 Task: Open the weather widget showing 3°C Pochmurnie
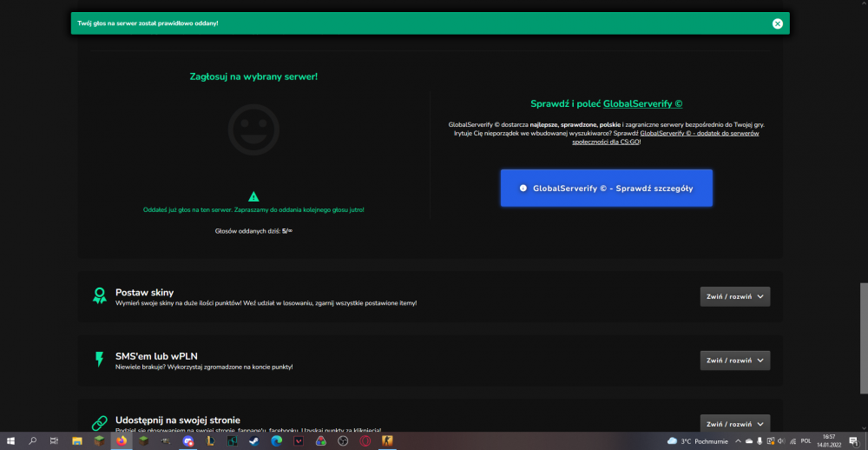pos(698,441)
